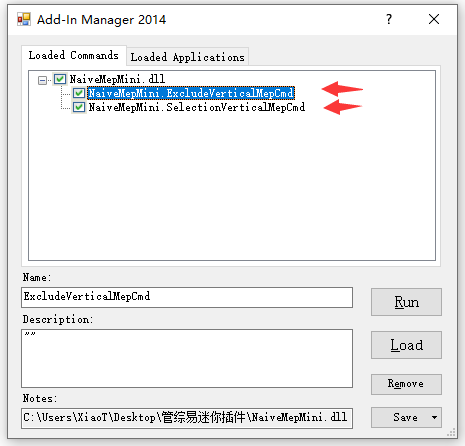
Task: Click the Notes path field
Action: (187, 418)
